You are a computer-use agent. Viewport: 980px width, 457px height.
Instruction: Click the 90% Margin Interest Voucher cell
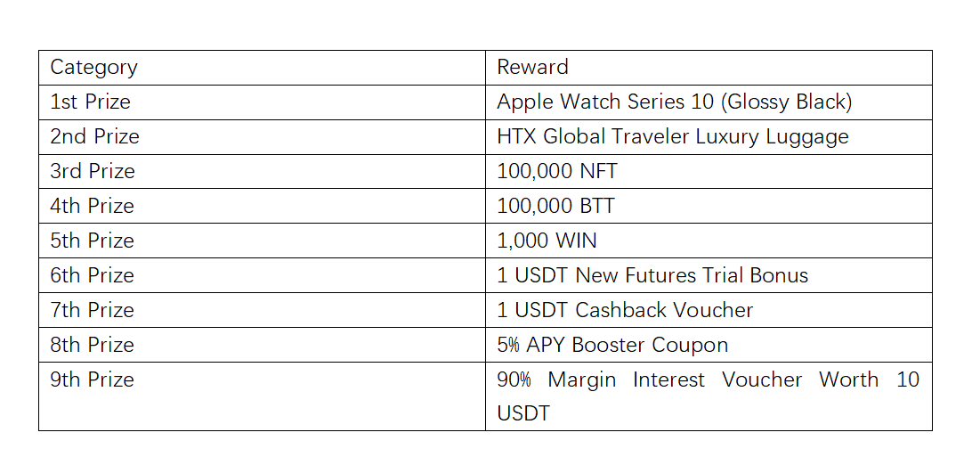click(707, 396)
